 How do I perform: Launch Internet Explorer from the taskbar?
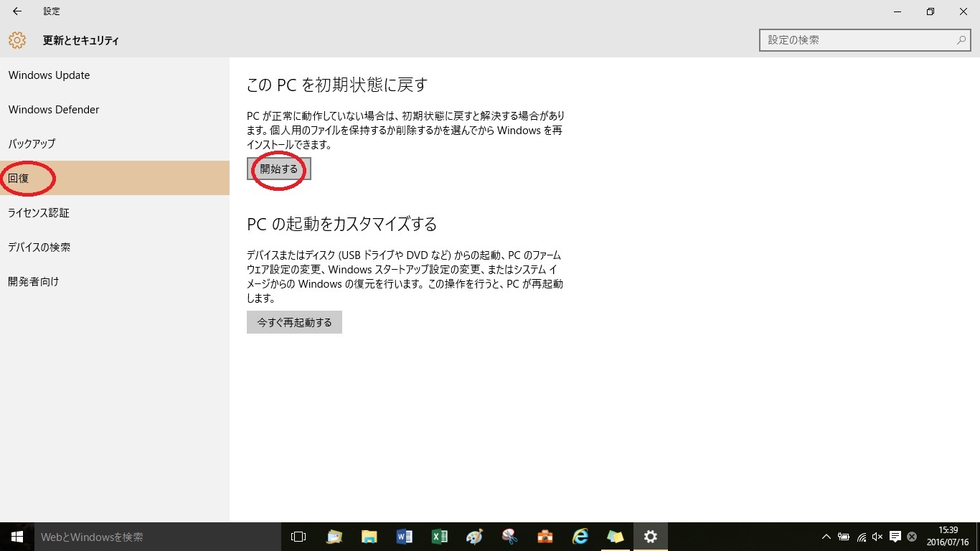pos(580,537)
